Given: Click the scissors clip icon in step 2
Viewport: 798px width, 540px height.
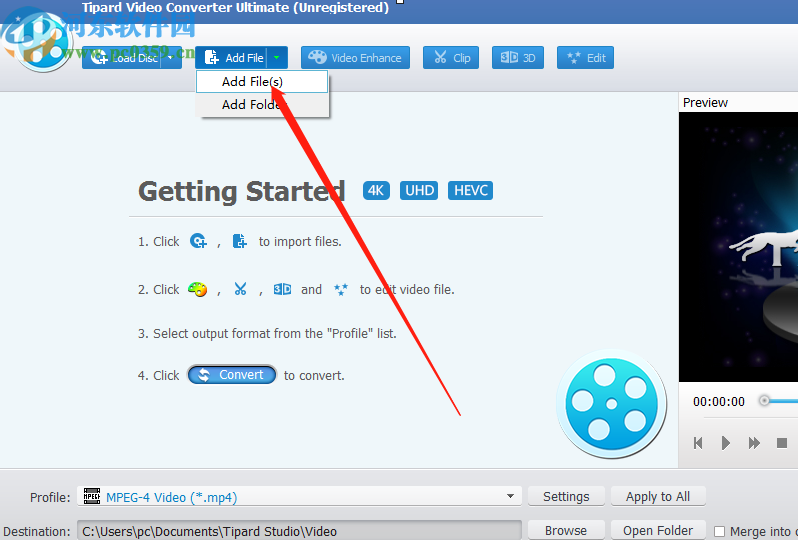Looking at the screenshot, I should pos(240,289).
